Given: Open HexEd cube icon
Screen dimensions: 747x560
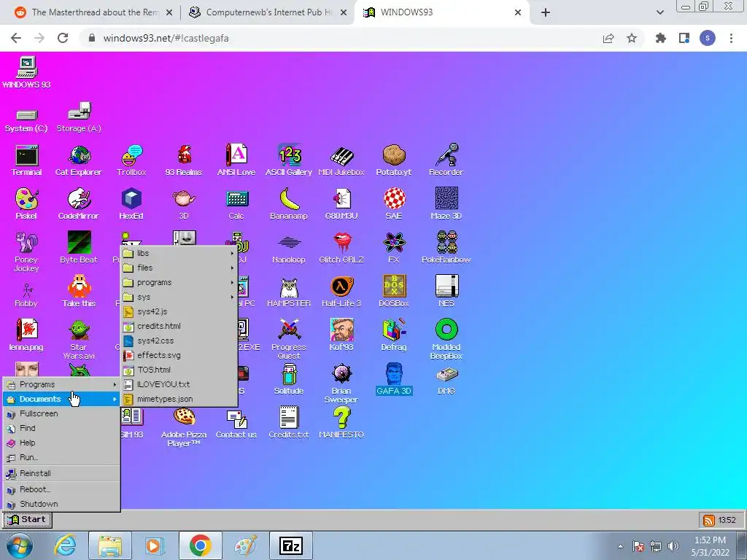Looking at the screenshot, I should point(131,204).
